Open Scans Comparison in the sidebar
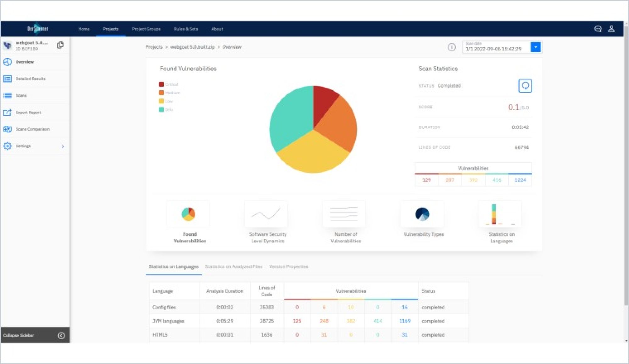Viewport: 629px width, 364px height. pos(32,129)
